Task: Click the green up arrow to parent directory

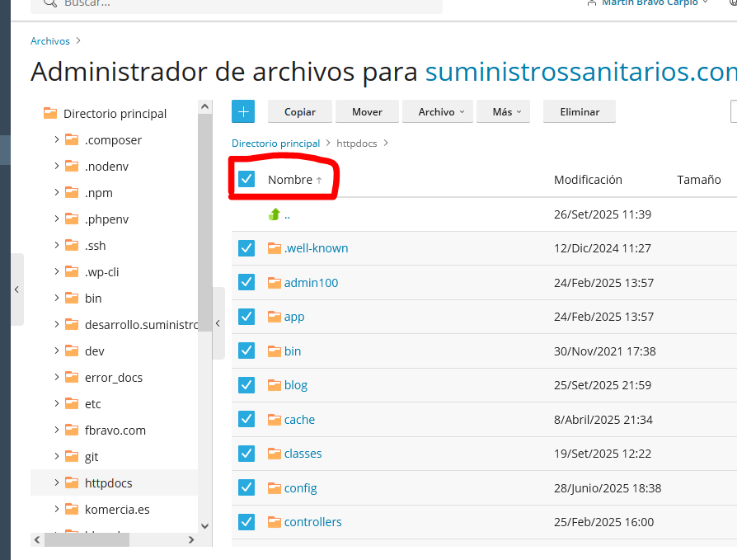Action: (274, 214)
